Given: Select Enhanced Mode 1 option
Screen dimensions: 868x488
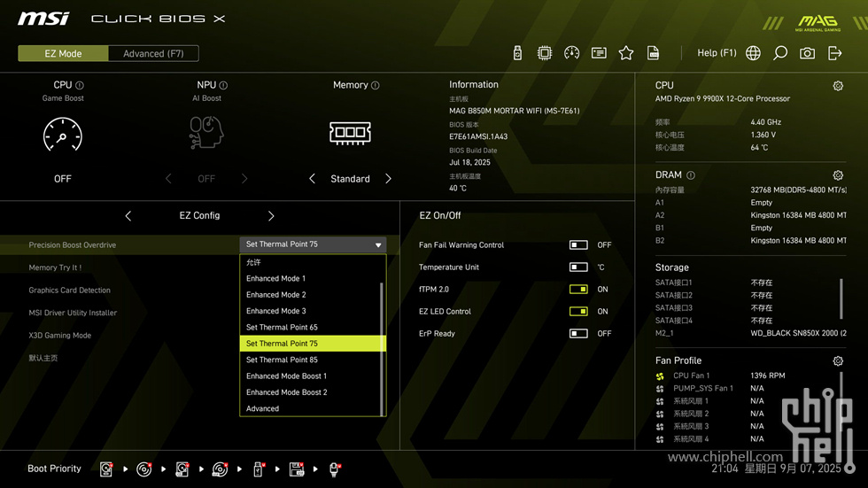Looking at the screenshot, I should 310,278.
